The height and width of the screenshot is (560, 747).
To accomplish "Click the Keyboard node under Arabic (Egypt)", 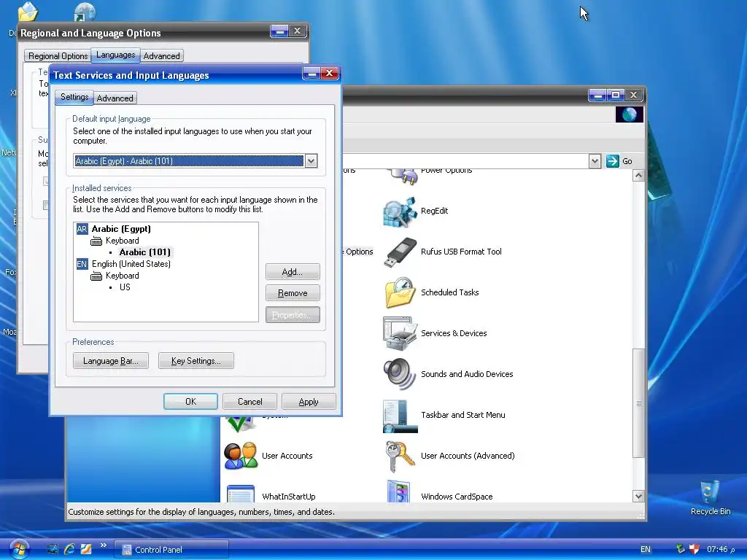I will pos(123,241).
